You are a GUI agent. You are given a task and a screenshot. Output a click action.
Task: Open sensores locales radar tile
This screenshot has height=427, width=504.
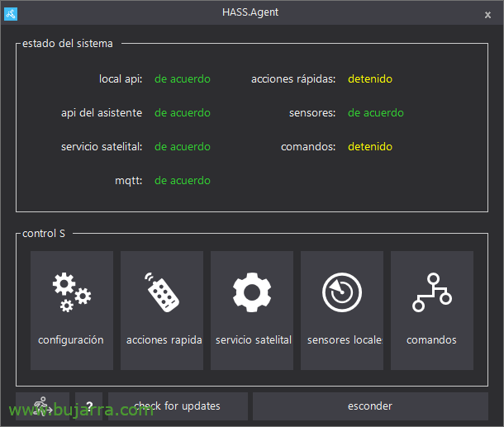(342, 311)
